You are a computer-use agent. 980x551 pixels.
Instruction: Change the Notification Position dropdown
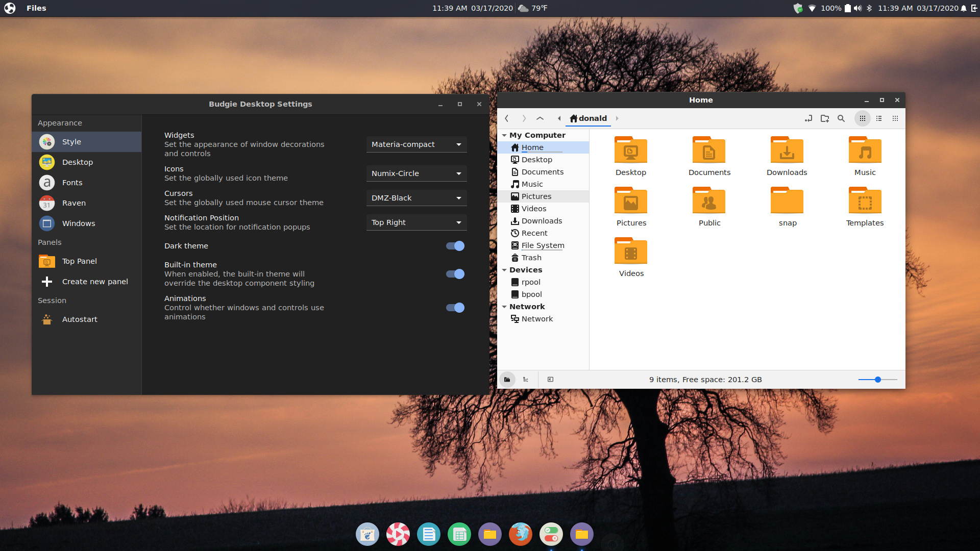point(416,222)
